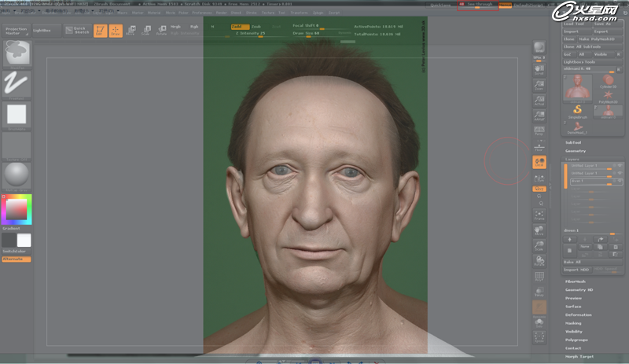
Task: Click the Make PolyMesh3D button
Action: pos(600,39)
